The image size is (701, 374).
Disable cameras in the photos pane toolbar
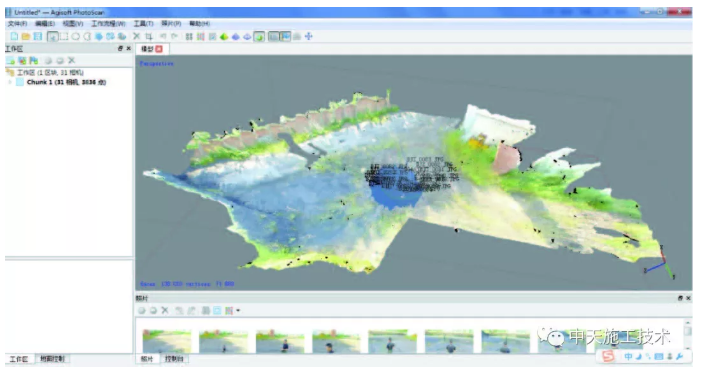coord(153,311)
